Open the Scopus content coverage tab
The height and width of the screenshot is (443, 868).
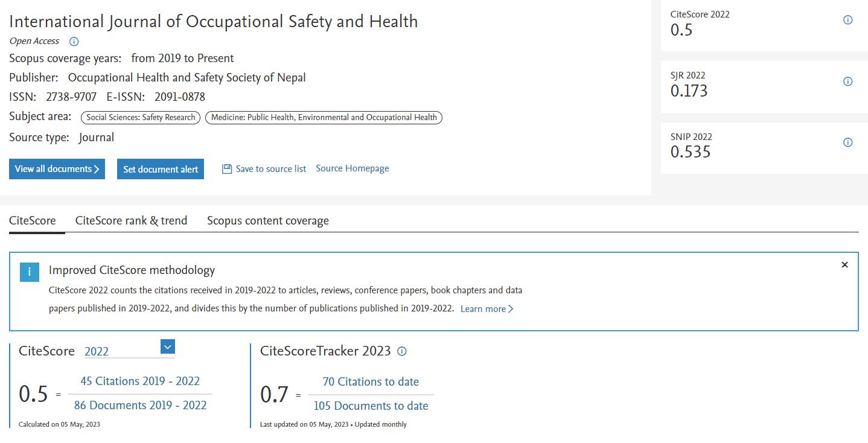(x=268, y=220)
